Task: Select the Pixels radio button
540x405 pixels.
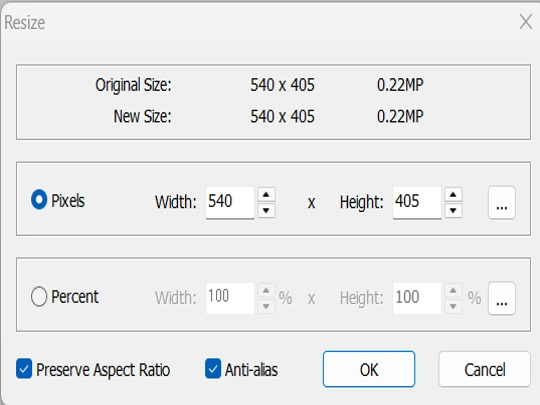Action: (39, 199)
